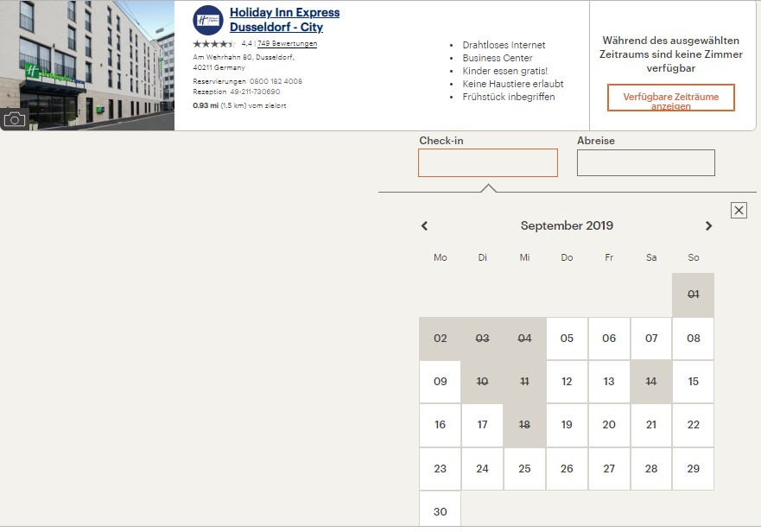Click the 4.4 star rating
This screenshot has height=532, width=761.
[213, 43]
